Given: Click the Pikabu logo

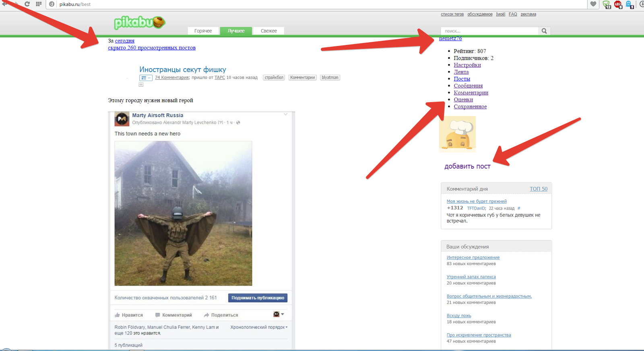Looking at the screenshot, I should (139, 23).
